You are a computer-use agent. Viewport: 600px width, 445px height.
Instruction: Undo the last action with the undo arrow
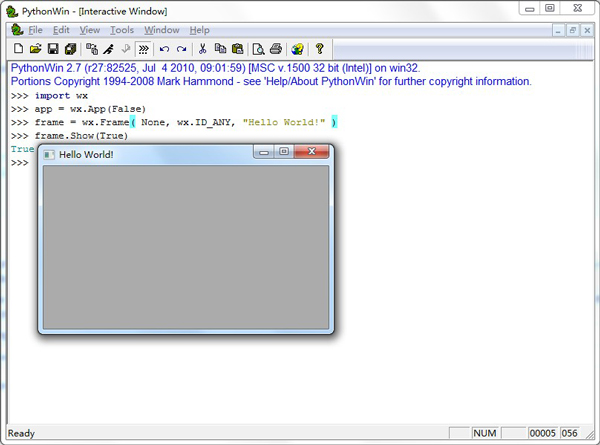click(x=164, y=49)
